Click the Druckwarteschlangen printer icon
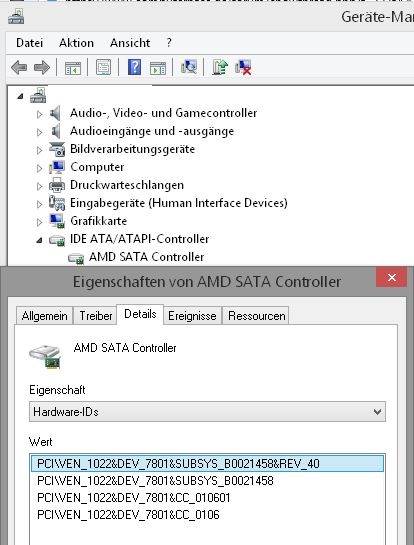This screenshot has width=414, height=545. tap(57, 185)
